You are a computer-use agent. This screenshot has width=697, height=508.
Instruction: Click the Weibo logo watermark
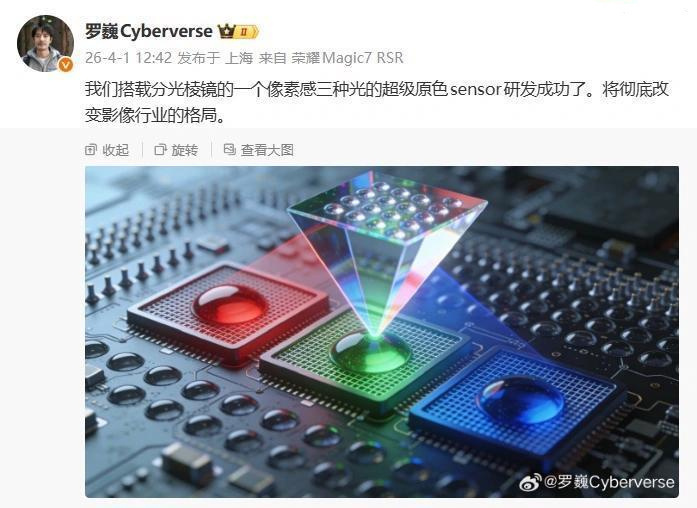tap(531, 482)
